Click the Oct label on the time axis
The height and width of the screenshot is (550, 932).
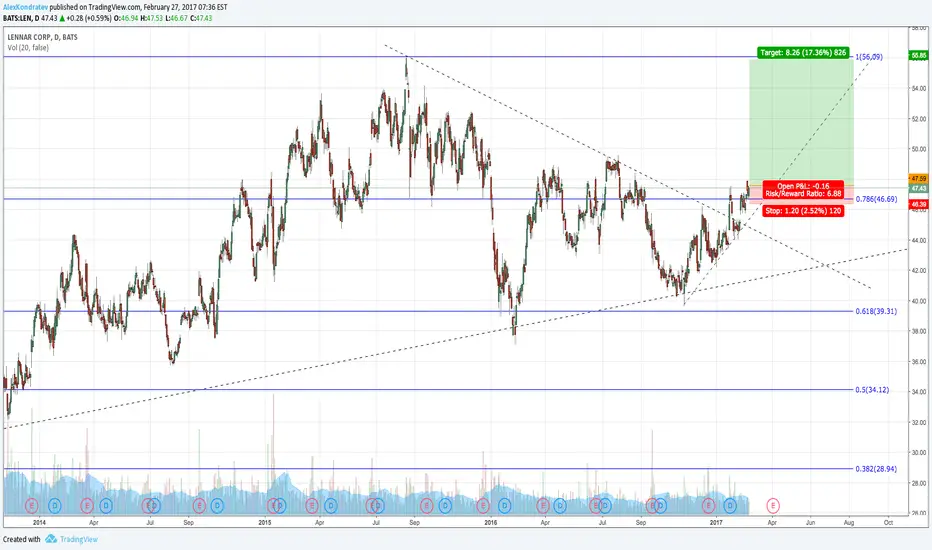[x=888, y=523]
